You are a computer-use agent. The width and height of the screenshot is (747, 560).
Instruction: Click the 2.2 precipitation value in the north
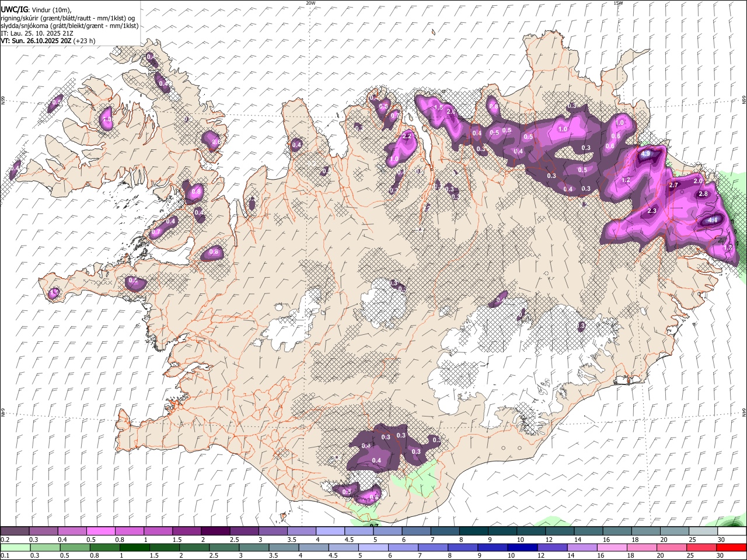407,136
